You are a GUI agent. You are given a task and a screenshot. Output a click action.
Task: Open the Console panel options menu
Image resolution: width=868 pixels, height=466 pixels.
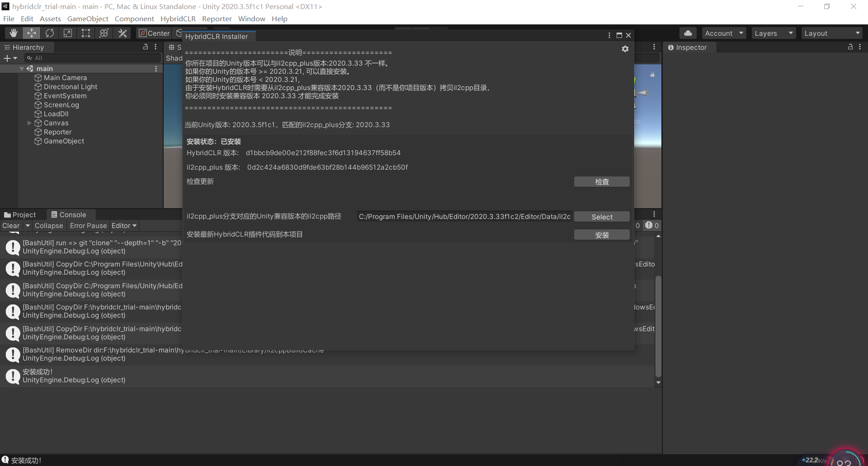[654, 214]
